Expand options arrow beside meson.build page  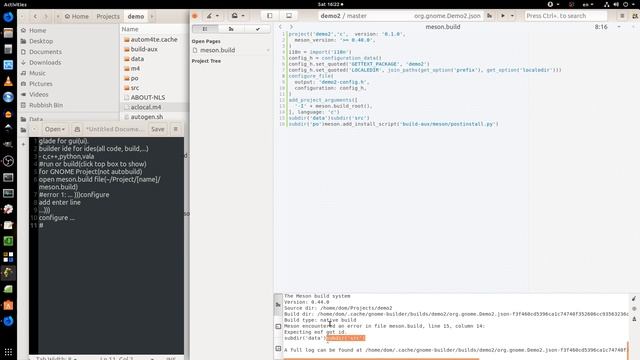[268, 50]
